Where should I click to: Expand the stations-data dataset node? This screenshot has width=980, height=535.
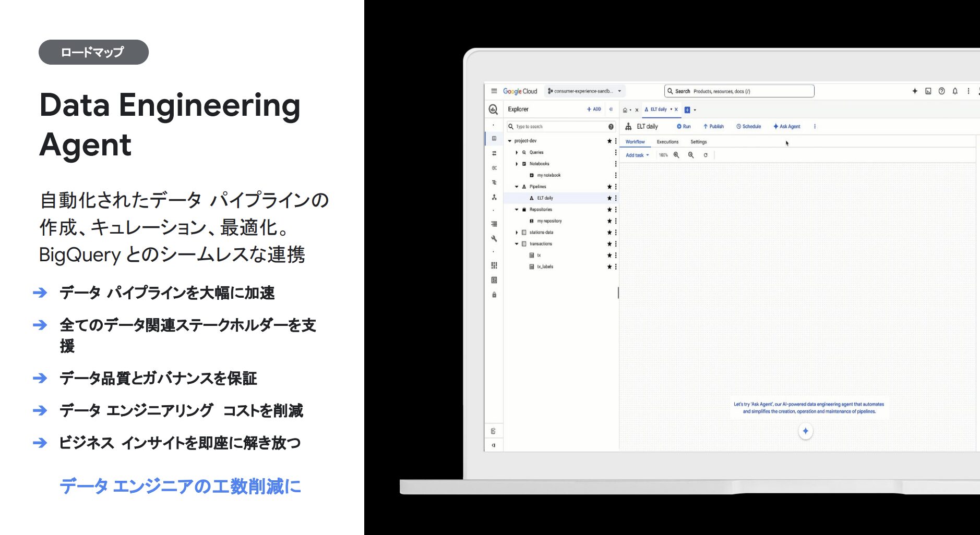click(x=517, y=233)
